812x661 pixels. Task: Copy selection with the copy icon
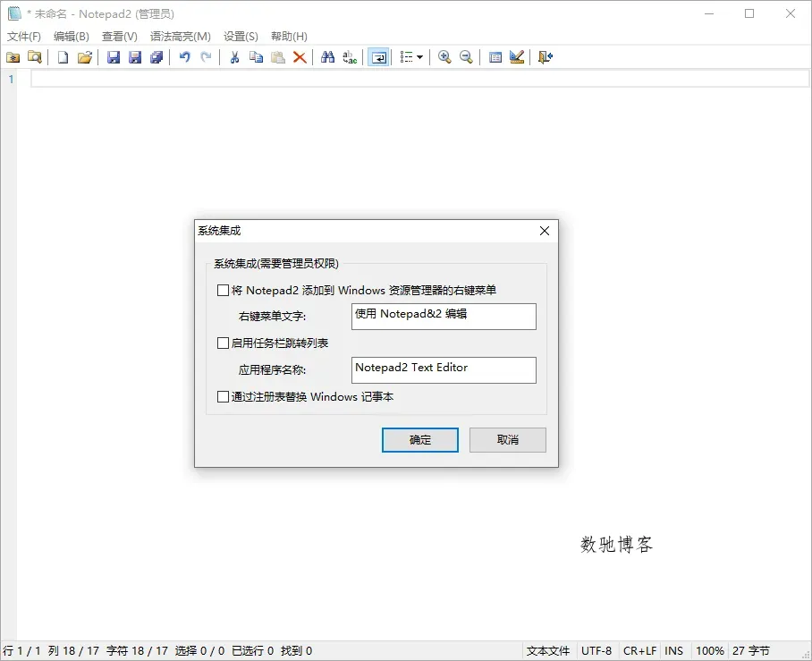257,57
